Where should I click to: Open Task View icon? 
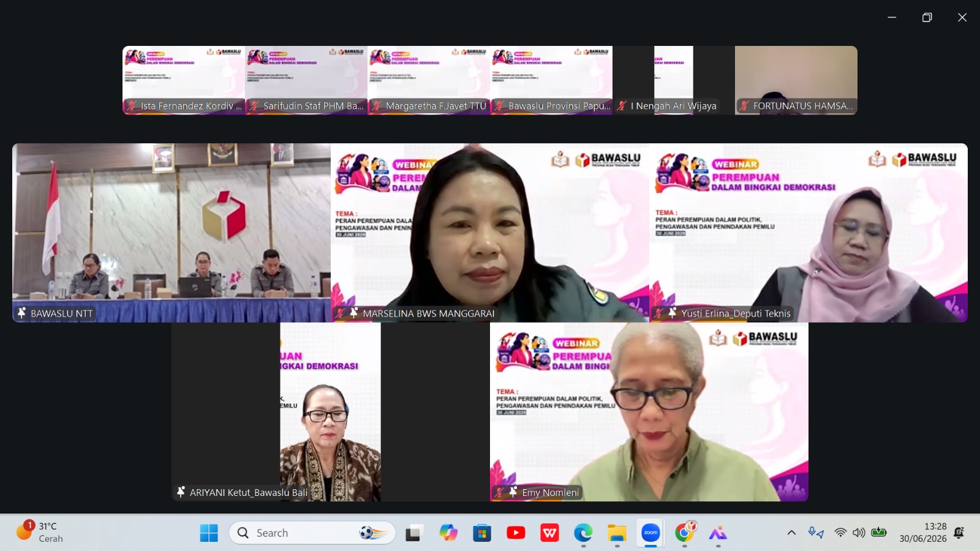(415, 533)
